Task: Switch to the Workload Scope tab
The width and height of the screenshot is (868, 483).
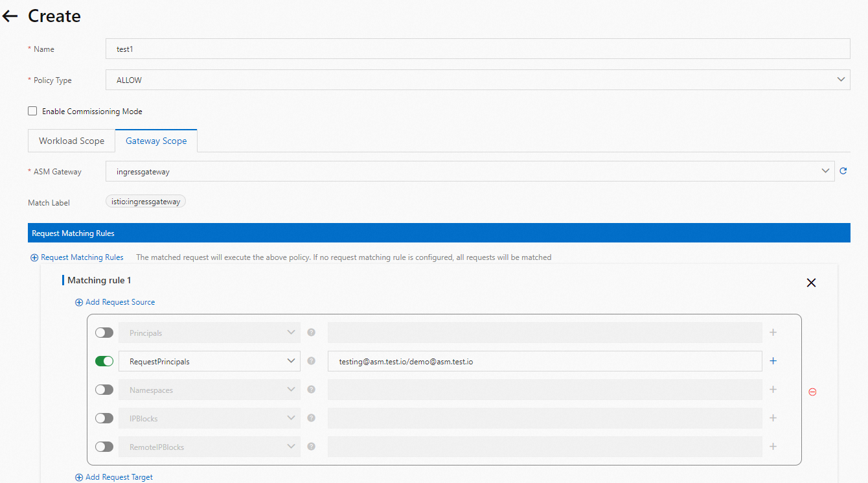Action: tap(71, 140)
